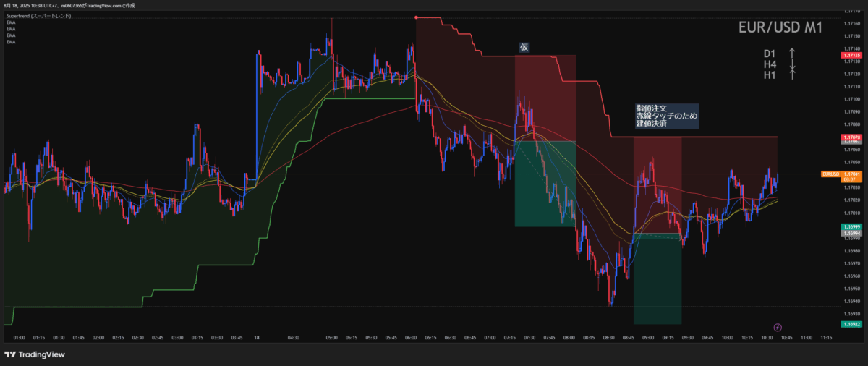The image size is (868, 366).
Task: Click the orange EURUSD price label
Action: point(831,174)
